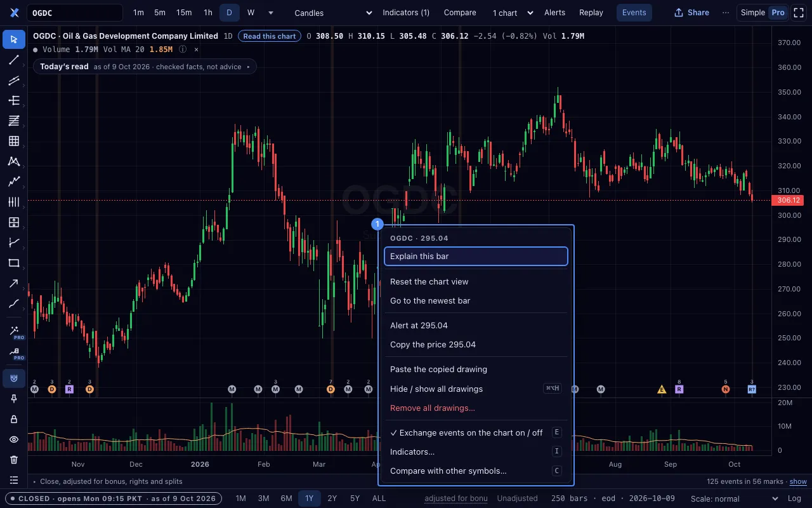Select the 6M range

tap(286, 498)
